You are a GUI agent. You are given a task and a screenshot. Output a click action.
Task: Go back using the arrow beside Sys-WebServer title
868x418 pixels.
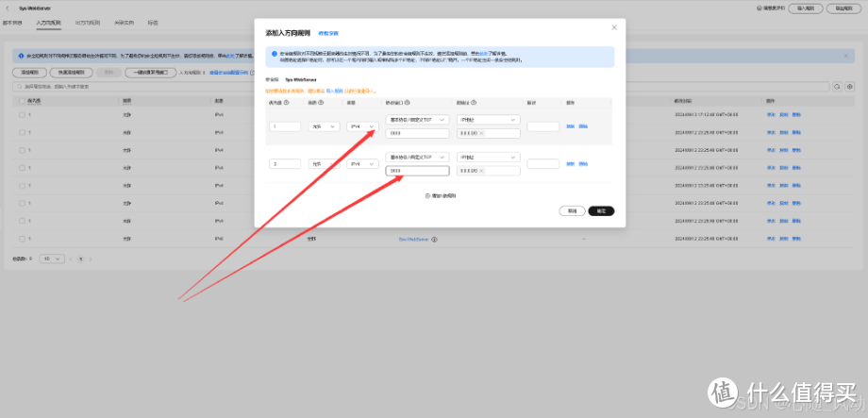(x=8, y=8)
